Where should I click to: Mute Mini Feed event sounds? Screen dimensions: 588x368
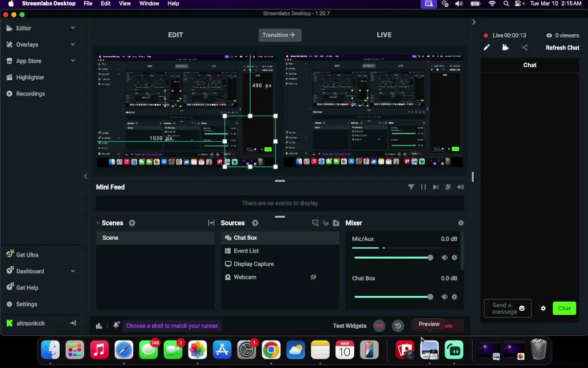pos(460,187)
